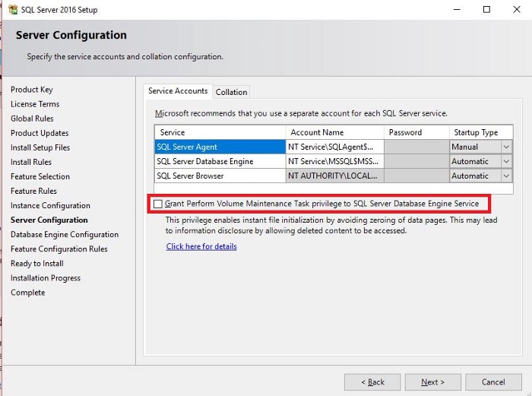Open Startup Type dropdown for SQL Server Database Engine
532x396 pixels.
coord(506,162)
